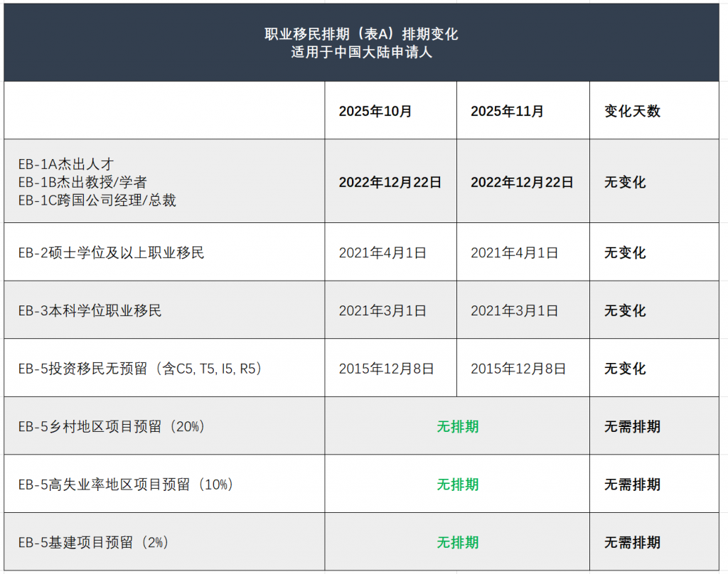Click the table title 职业移民排期（表A）排期变化
728x574 pixels.
pyautogui.click(x=361, y=34)
